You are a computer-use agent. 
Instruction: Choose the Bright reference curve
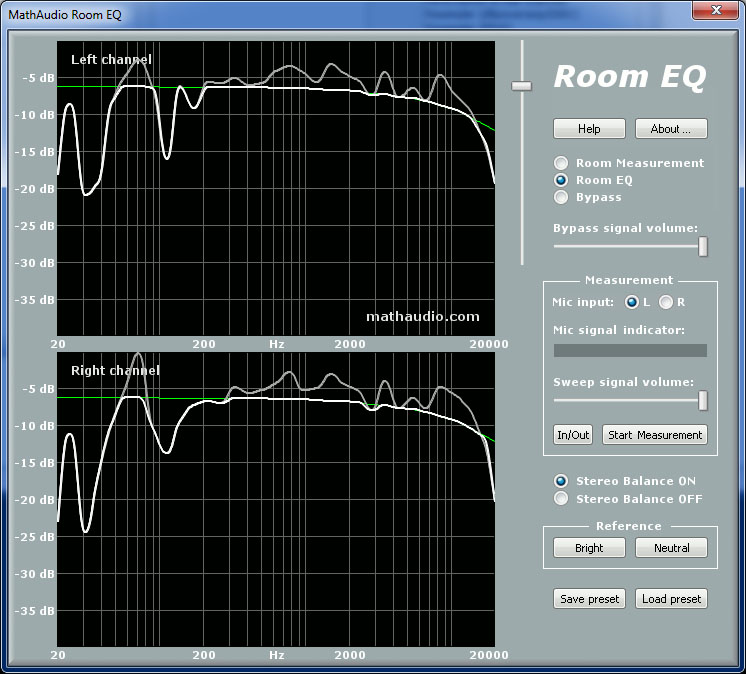[x=589, y=548]
